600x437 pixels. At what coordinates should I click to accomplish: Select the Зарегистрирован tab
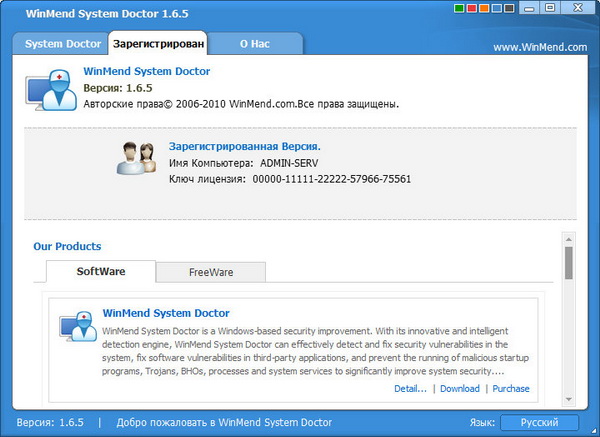[160, 44]
